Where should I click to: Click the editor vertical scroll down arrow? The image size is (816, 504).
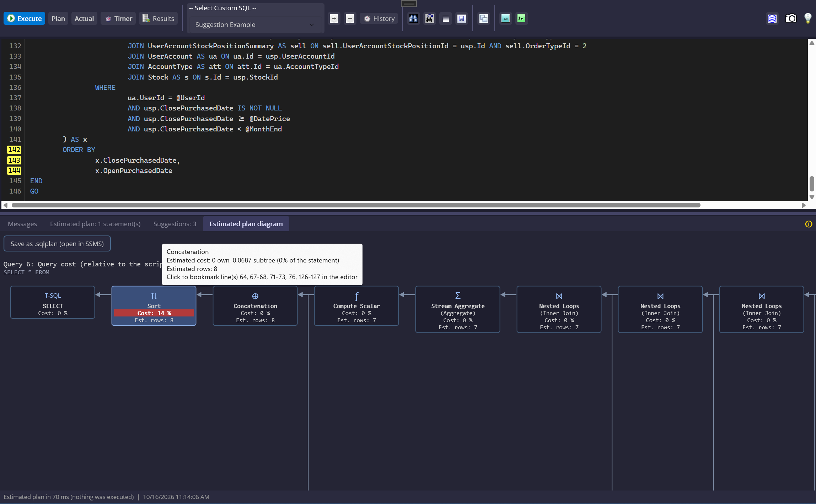point(812,197)
